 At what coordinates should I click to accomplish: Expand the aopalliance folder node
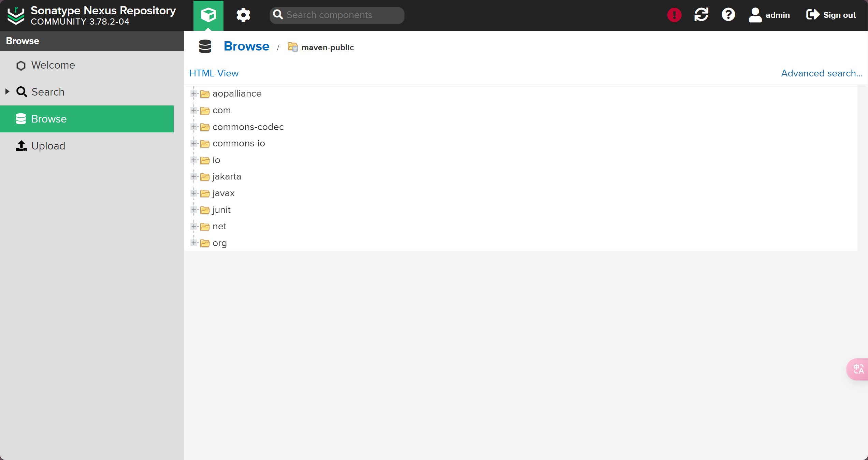[194, 94]
